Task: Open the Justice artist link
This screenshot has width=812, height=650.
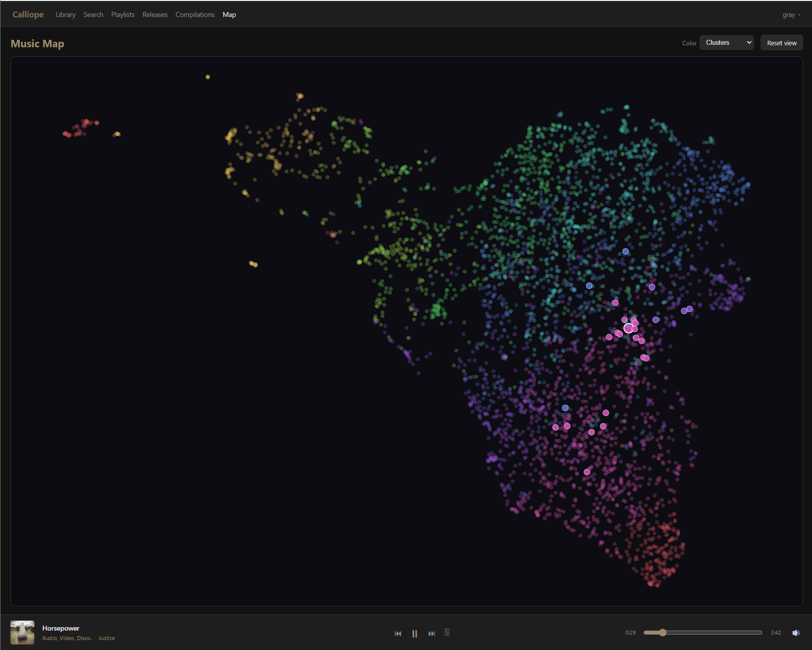Action: click(106, 638)
